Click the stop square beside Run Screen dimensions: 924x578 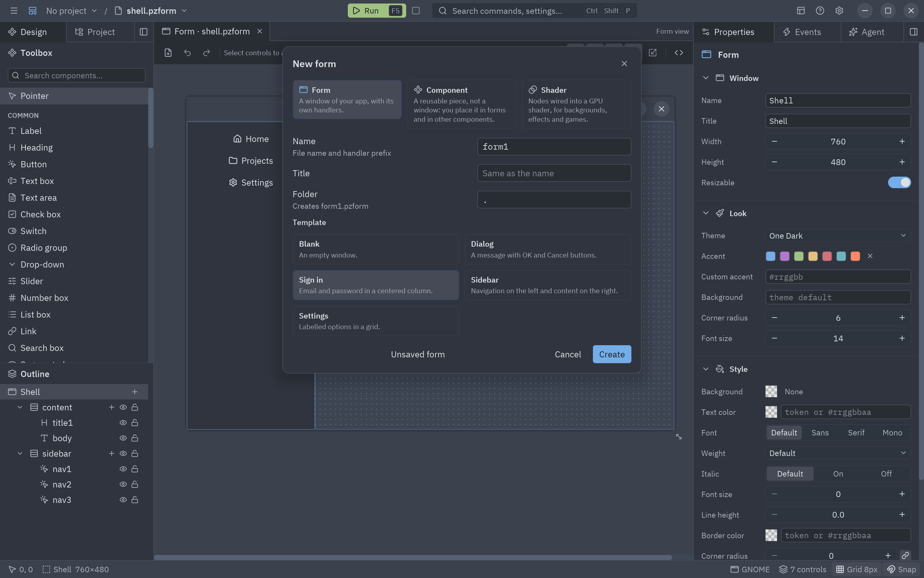coord(416,11)
